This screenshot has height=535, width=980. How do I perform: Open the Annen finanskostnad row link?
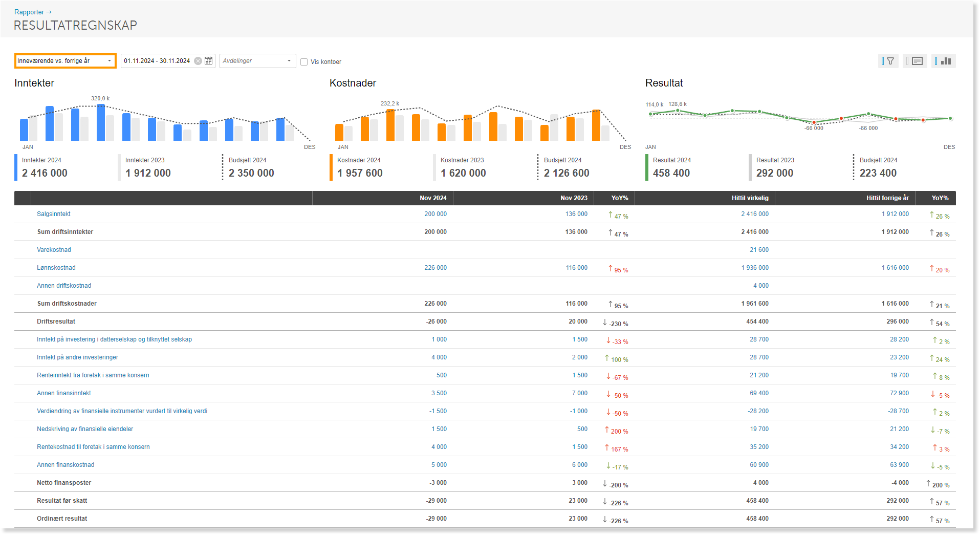tap(66, 465)
